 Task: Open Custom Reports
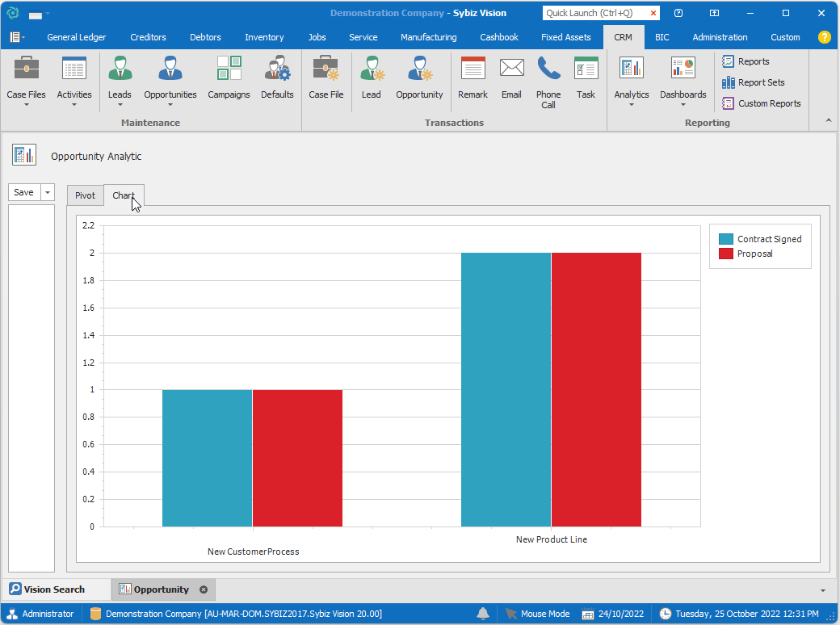pos(761,103)
